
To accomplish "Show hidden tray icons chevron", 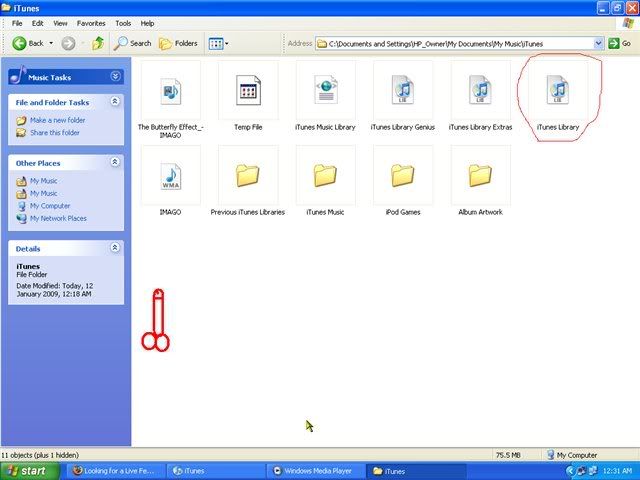I will tap(570, 471).
